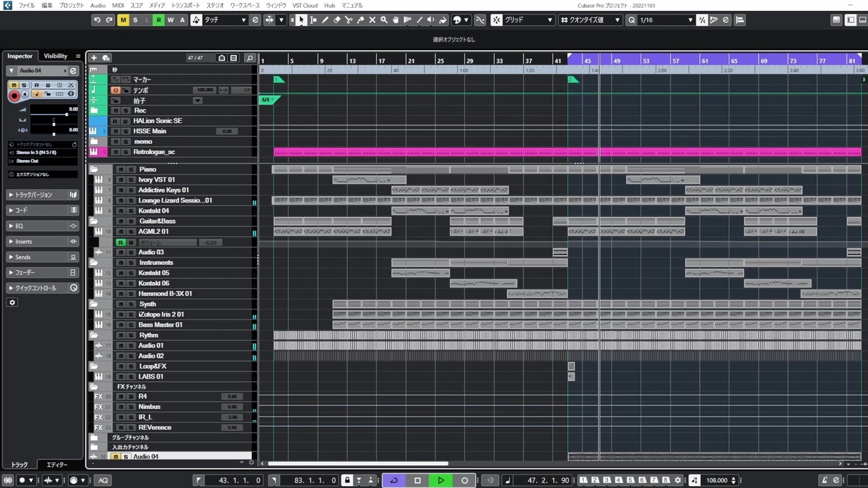868x488 pixels.
Task: Click the Undo arrow icon
Action: 98,20
